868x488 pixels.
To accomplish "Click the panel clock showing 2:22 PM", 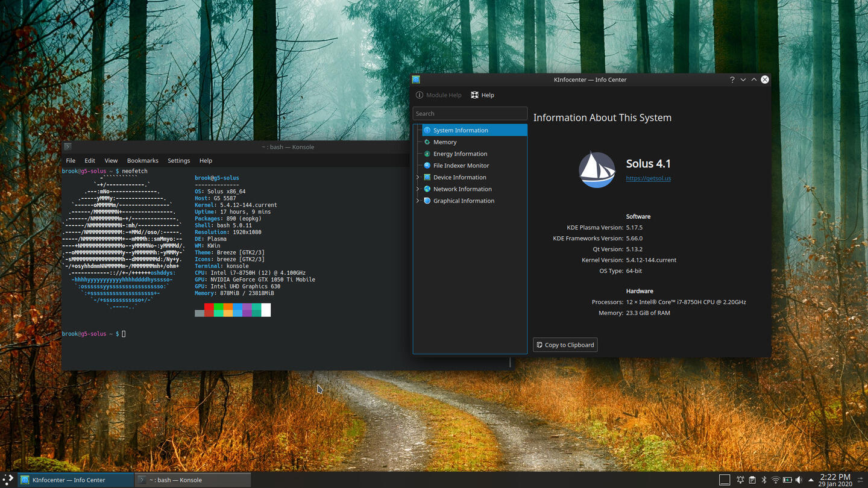I will [x=835, y=480].
